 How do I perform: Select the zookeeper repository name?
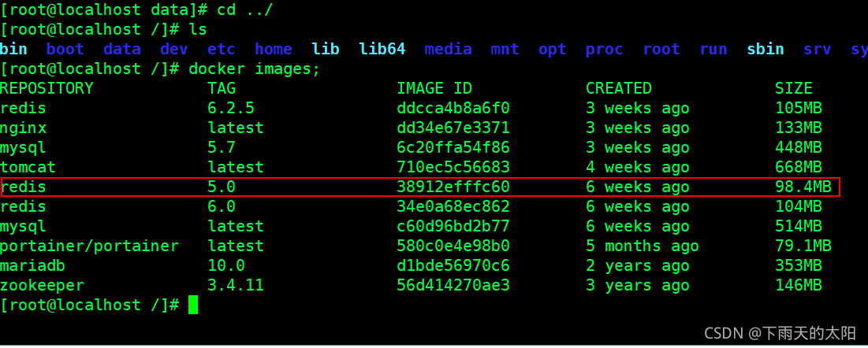(x=42, y=286)
